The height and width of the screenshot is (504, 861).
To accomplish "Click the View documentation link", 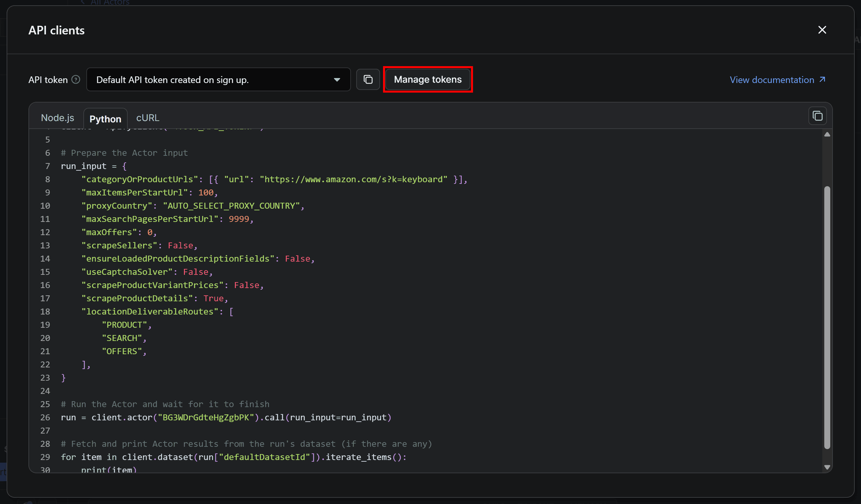I will click(x=772, y=79).
